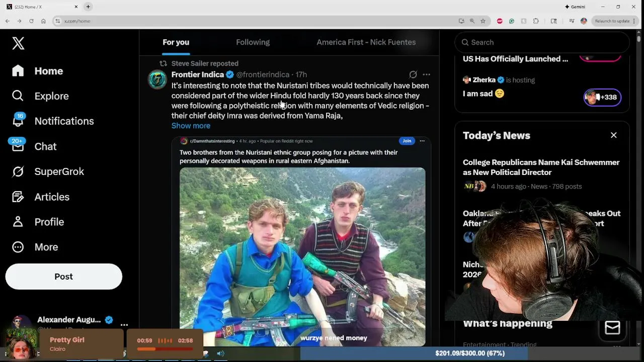Bookmark this page with the star icon
The height and width of the screenshot is (362, 644).
click(x=483, y=21)
